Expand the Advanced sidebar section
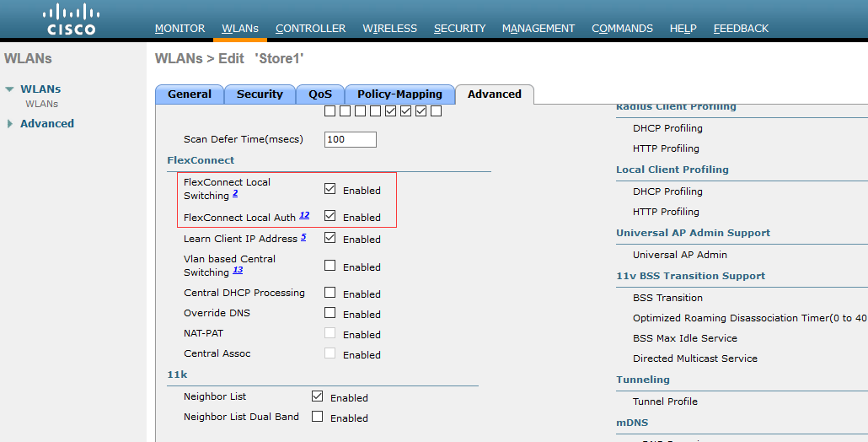868x442 pixels. pyautogui.click(x=9, y=123)
